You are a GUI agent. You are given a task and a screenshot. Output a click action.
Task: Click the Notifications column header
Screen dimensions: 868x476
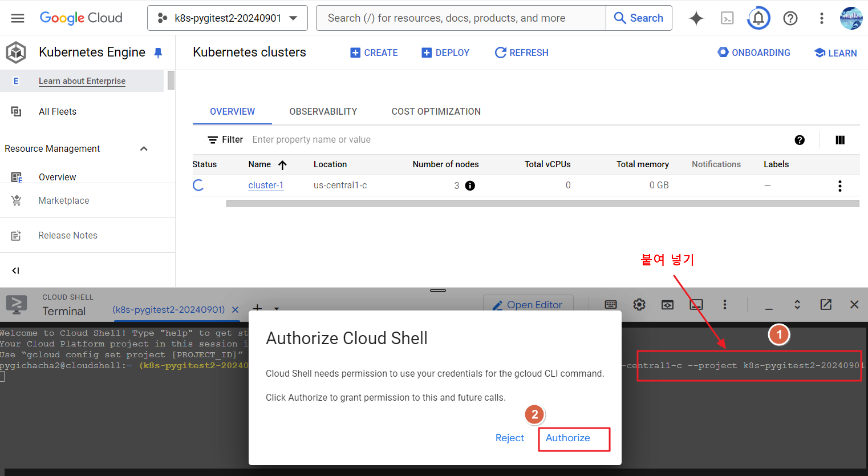click(716, 164)
